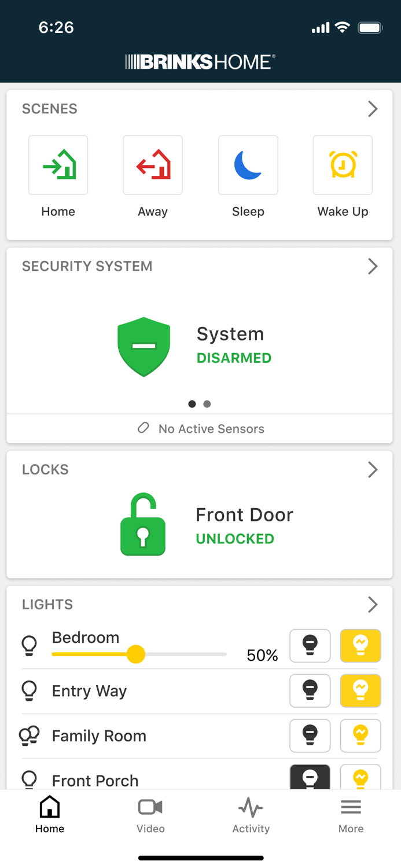Open the Activity waveform icon

click(251, 806)
